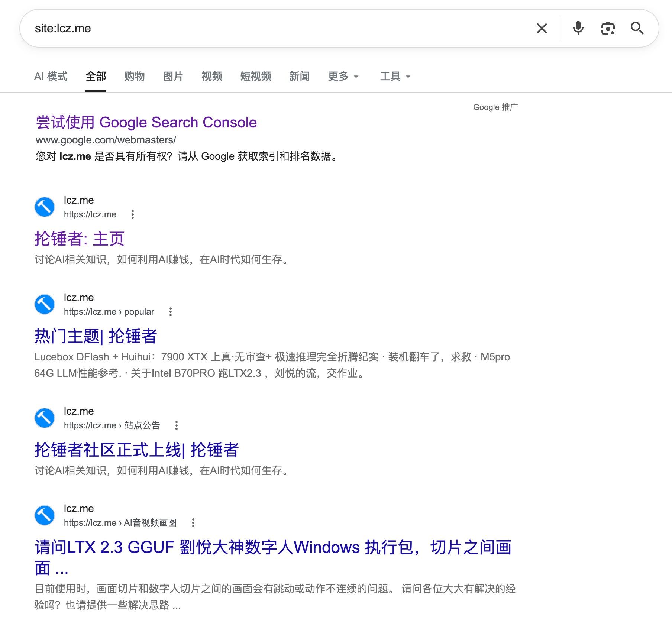Viewport: 672px width, 622px height.
Task: Click hammer favicon of 热门主题 result
Action: pyautogui.click(x=45, y=304)
